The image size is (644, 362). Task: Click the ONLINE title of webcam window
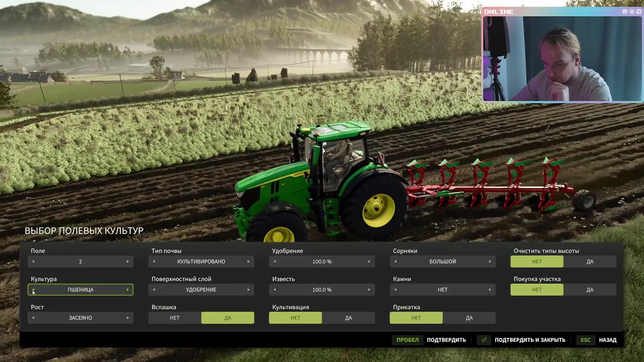coord(499,12)
